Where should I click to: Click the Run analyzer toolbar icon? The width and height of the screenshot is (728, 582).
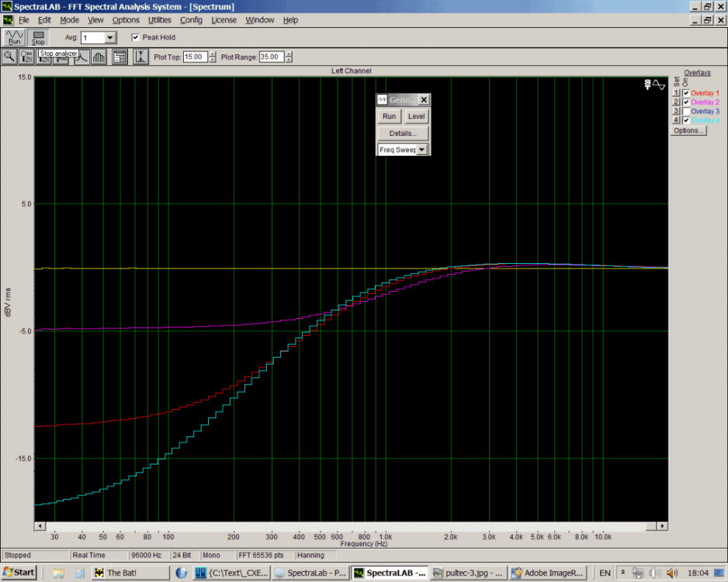point(14,36)
